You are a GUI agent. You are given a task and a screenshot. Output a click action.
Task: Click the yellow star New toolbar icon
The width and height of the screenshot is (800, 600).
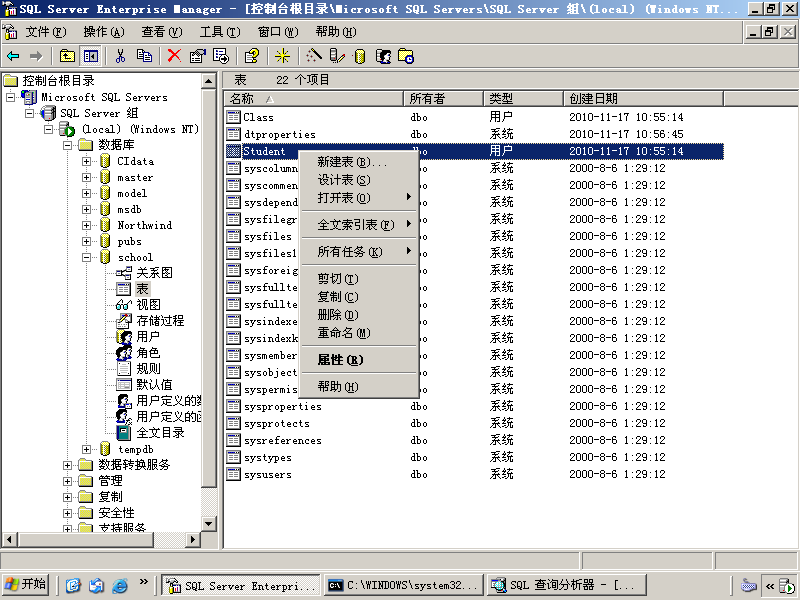pos(282,56)
